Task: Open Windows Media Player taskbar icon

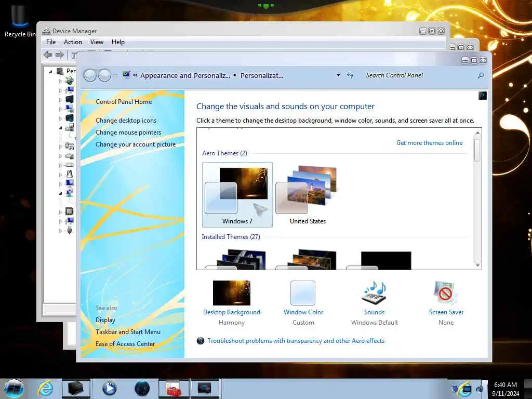Action: tap(109, 389)
